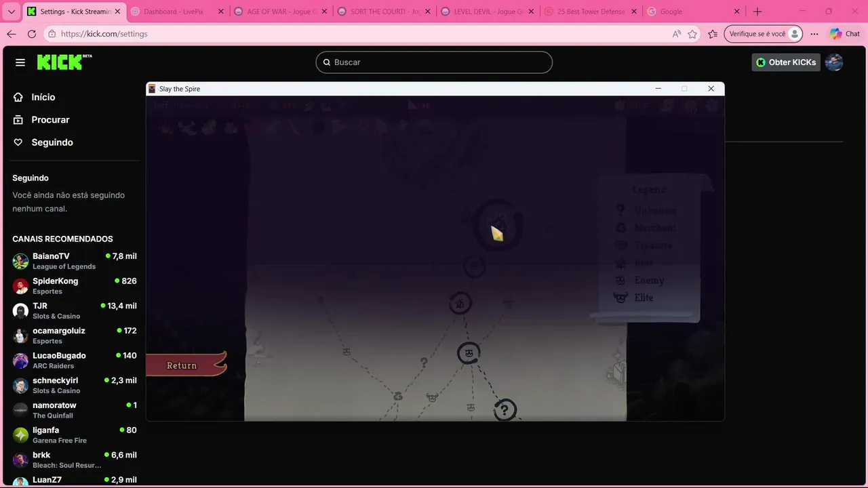Close the Settings - Kick Streaming tab
The width and height of the screenshot is (868, 488).
tap(117, 12)
